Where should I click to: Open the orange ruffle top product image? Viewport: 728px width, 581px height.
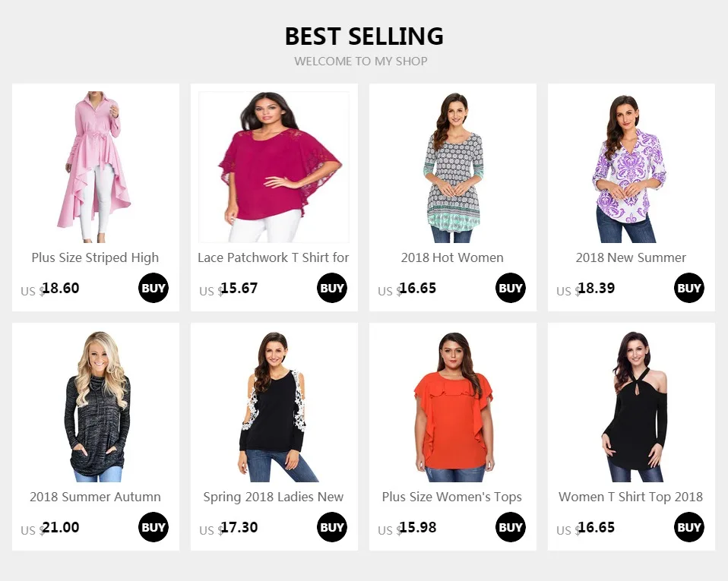pyautogui.click(x=453, y=406)
